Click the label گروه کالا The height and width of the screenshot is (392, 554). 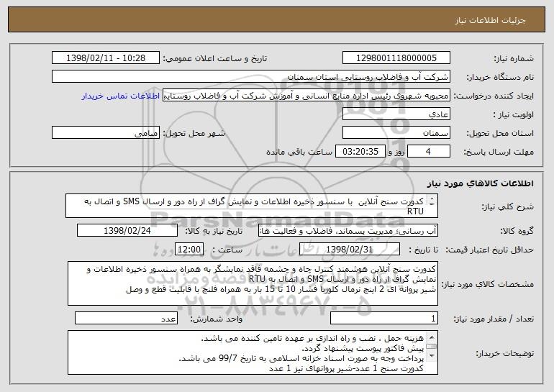coord(517,231)
